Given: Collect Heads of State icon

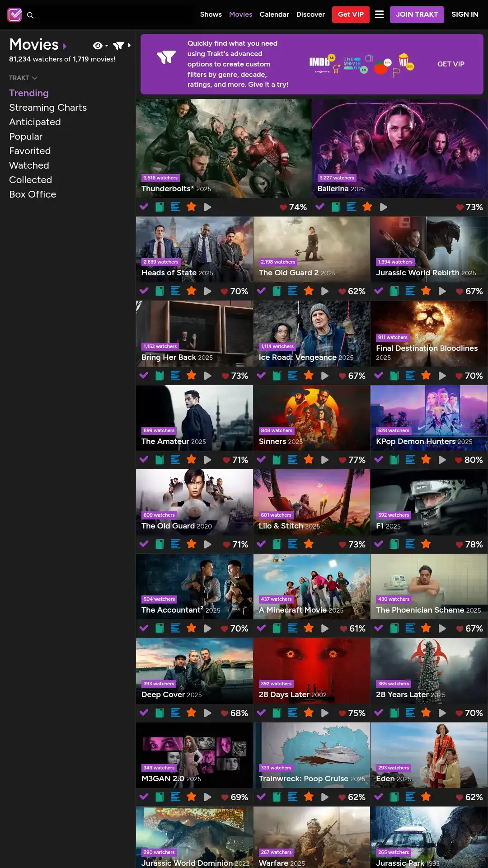Looking at the screenshot, I should pos(160,291).
